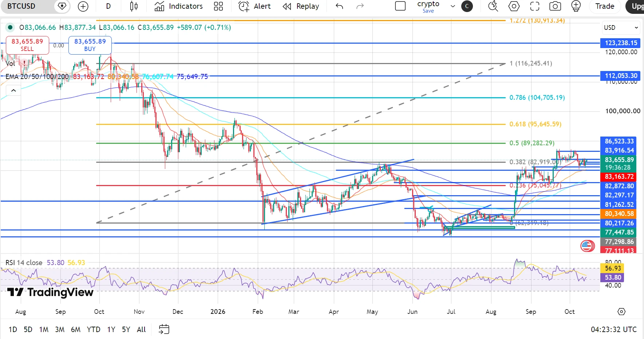Expand the crypto layout save dropdown arrow
The width and height of the screenshot is (644, 339).
tap(453, 6)
